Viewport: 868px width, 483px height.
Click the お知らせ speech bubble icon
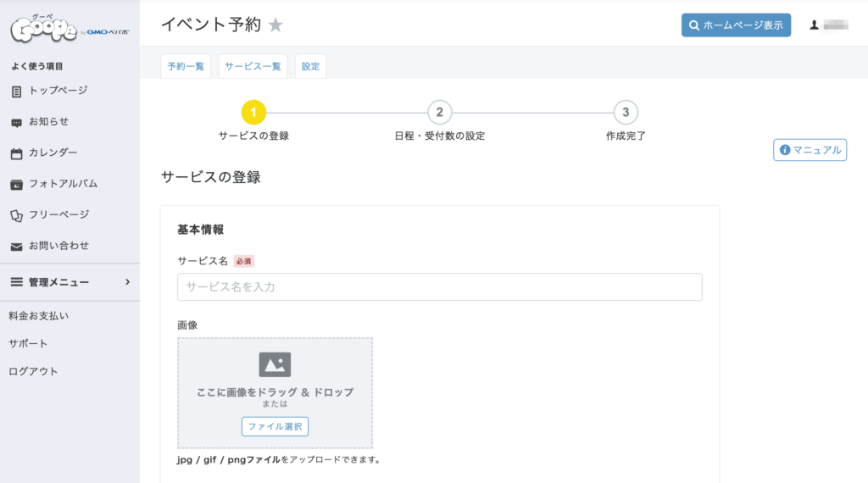click(17, 122)
